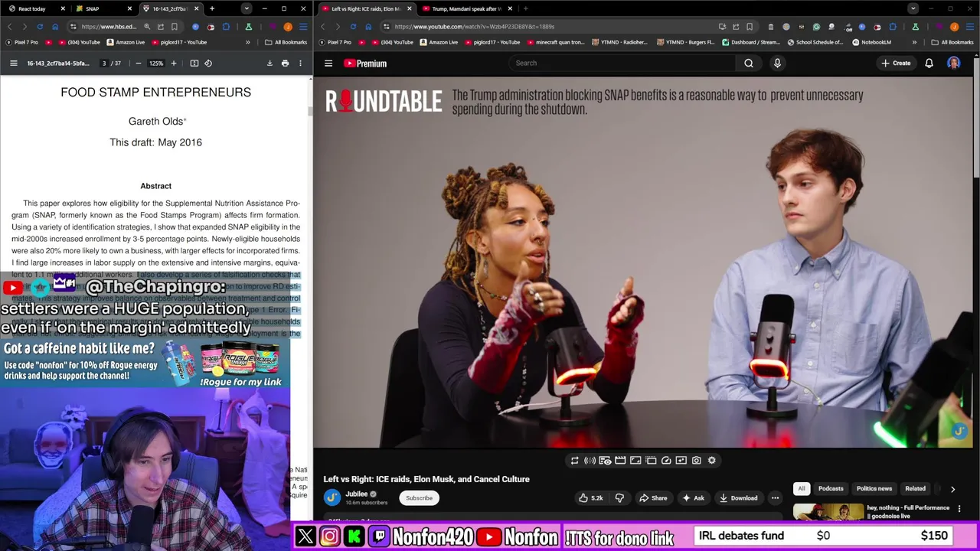Viewport: 980px width, 551px height.
Task: Edit the 125% PDF zoom field
Action: pos(156,64)
